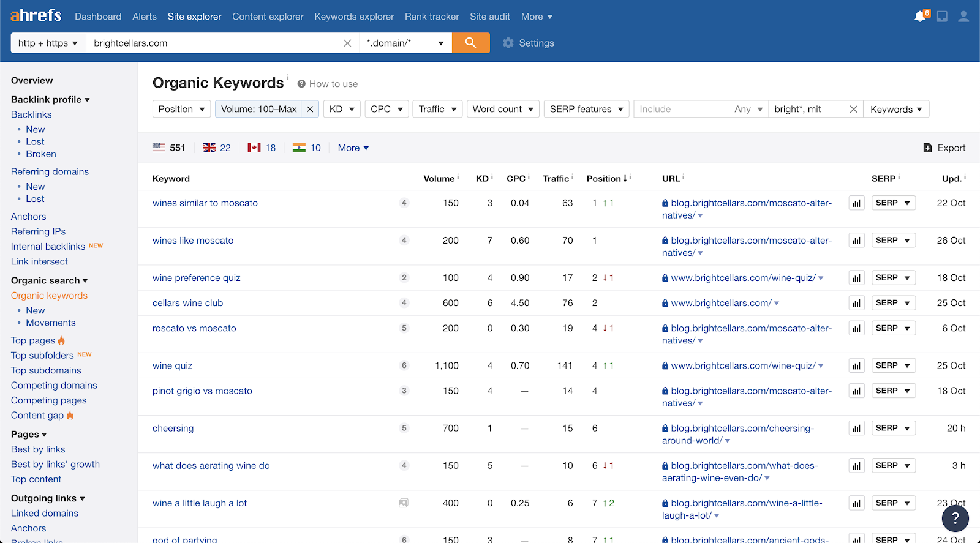Open the wine preference quiz keyword link
The width and height of the screenshot is (980, 543).
(x=196, y=278)
